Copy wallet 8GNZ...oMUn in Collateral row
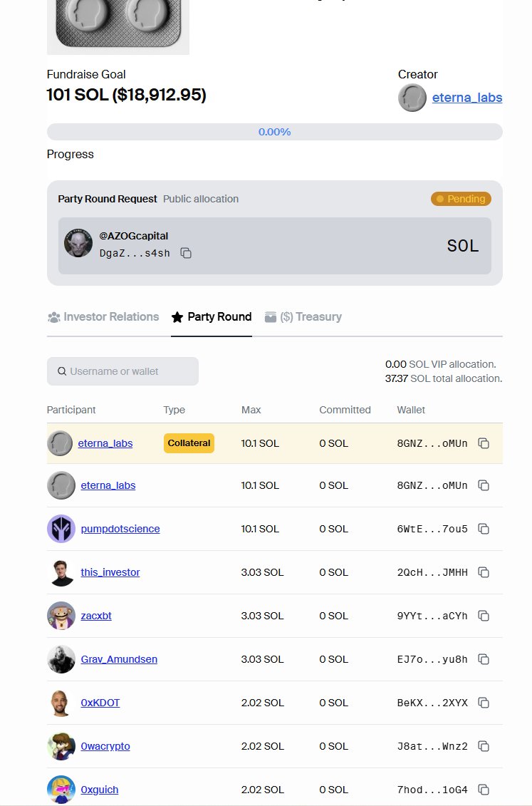This screenshot has height=806, width=532. pos(484,443)
